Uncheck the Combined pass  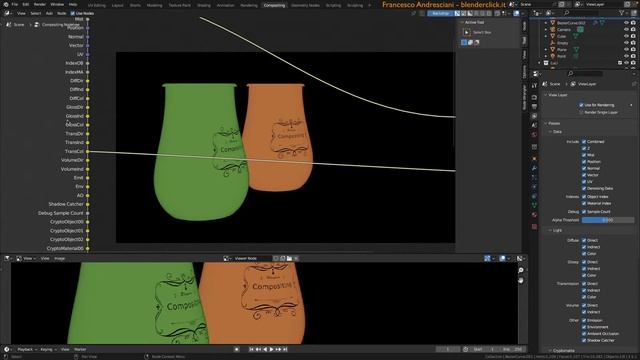point(584,142)
